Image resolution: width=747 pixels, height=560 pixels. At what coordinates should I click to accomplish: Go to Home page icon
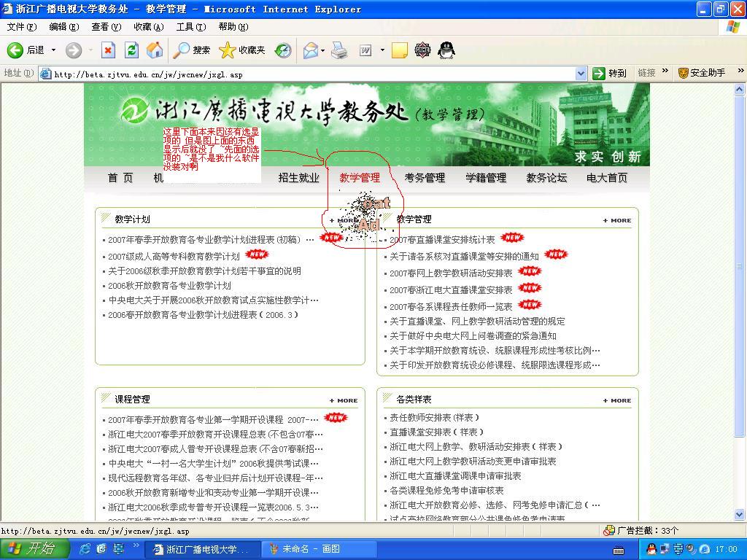[x=155, y=50]
